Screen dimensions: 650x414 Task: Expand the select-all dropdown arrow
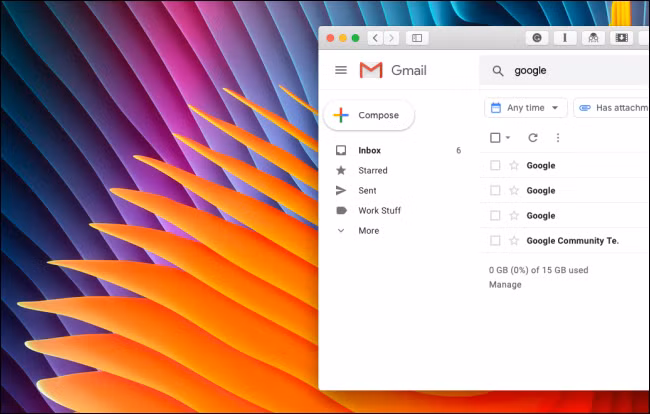(508, 138)
